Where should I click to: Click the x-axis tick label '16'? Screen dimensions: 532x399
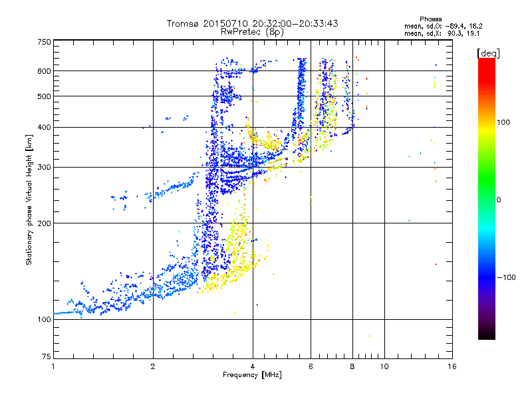(x=452, y=366)
